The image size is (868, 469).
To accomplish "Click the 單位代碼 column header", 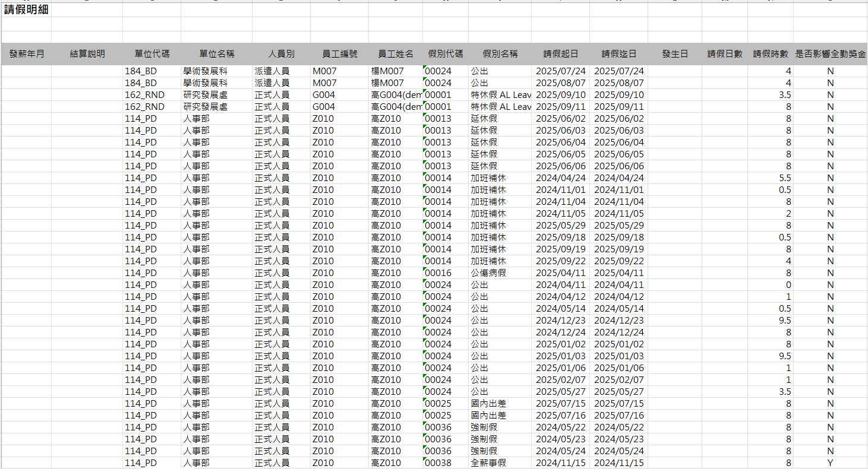I will click(x=151, y=54).
